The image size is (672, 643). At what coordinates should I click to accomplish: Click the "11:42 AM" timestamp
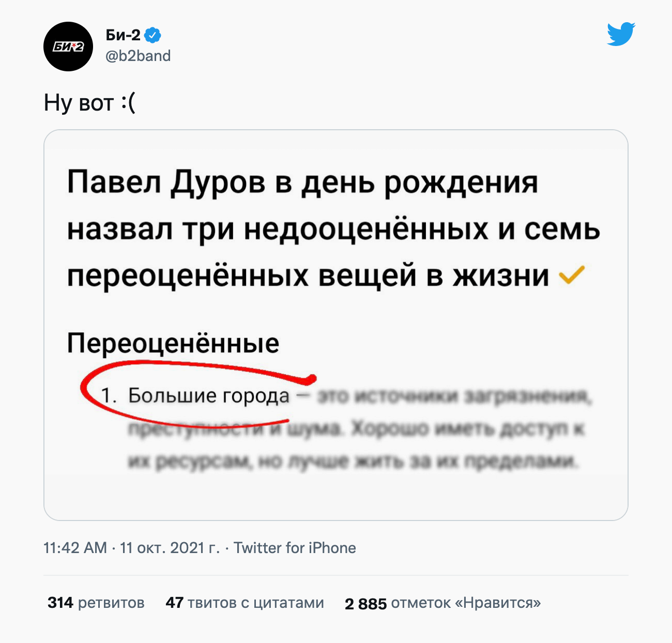tap(75, 548)
